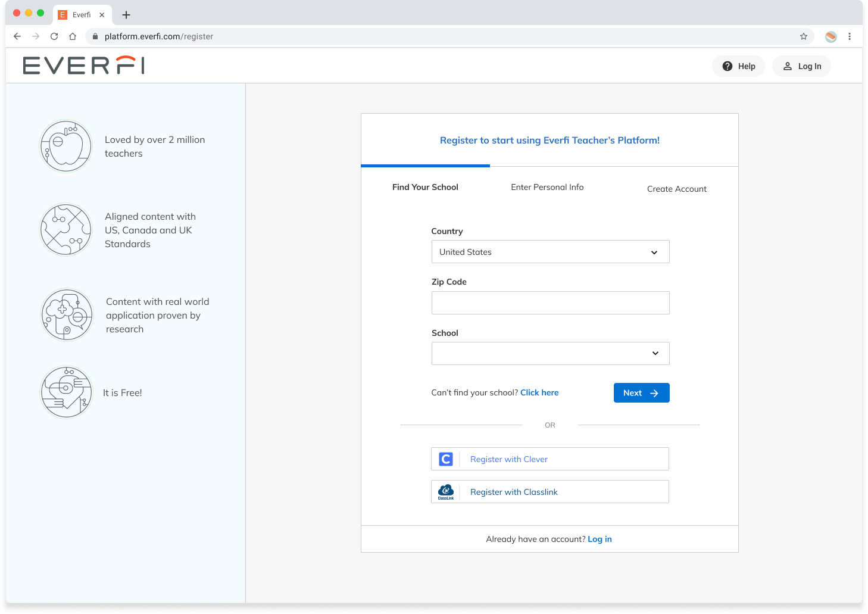Click the padlock site info icon
This screenshot has width=868, height=614.
pos(95,36)
